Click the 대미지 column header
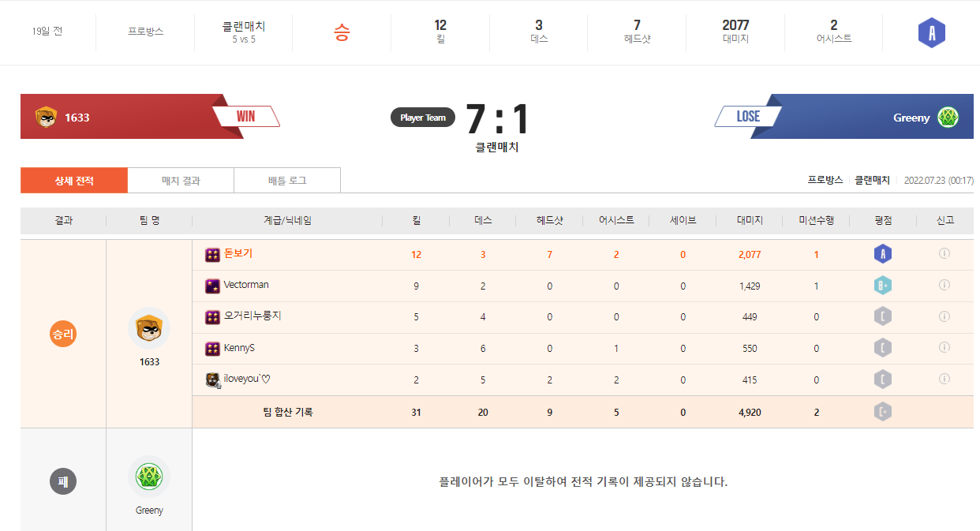980x531 pixels. (749, 221)
